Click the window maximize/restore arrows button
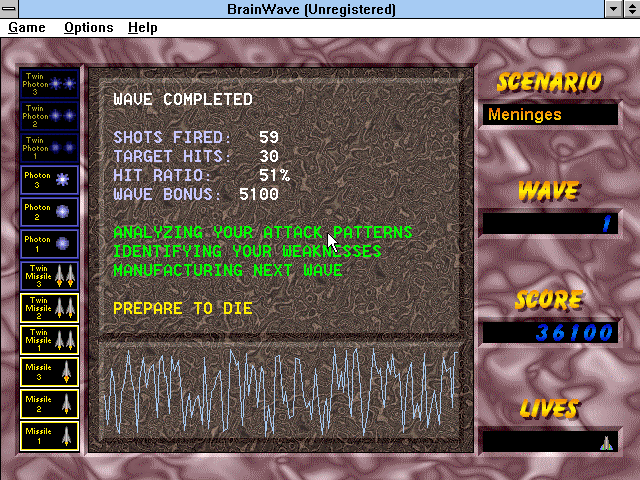Screen dimensions: 640x480 coord(631,9)
